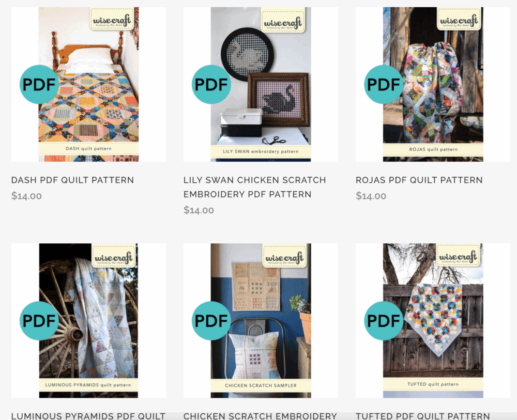
Task: Open the Dash PDF Quilt Pattern title link
Action: 72,180
